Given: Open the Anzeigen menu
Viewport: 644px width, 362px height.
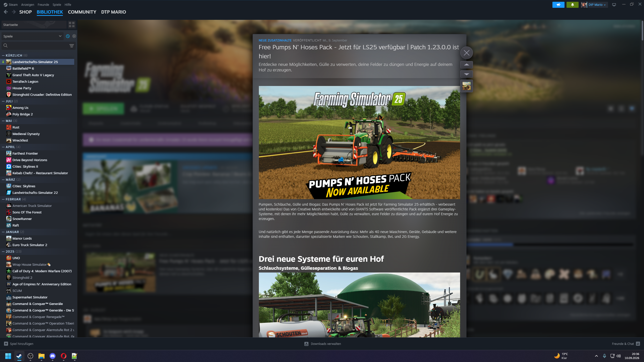Looking at the screenshot, I should 28,5.
